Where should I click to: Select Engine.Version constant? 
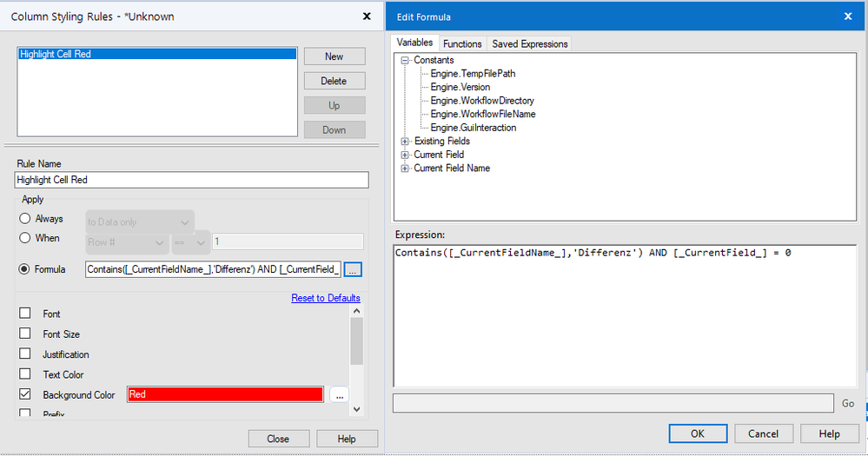(460, 88)
